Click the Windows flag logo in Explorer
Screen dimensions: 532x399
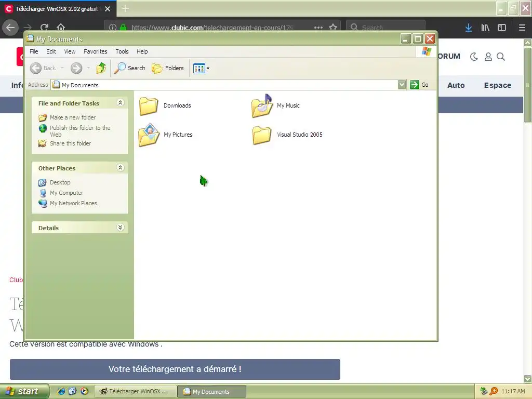427,51
